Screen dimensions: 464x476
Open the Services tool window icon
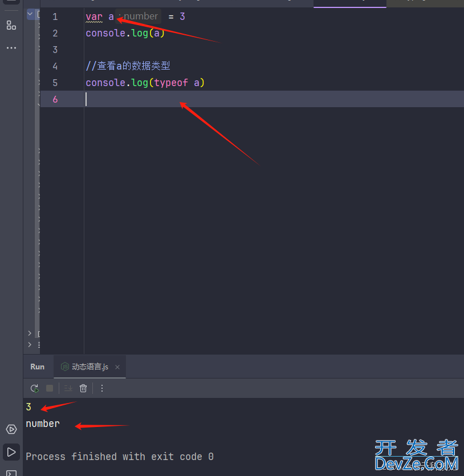pos(11,429)
